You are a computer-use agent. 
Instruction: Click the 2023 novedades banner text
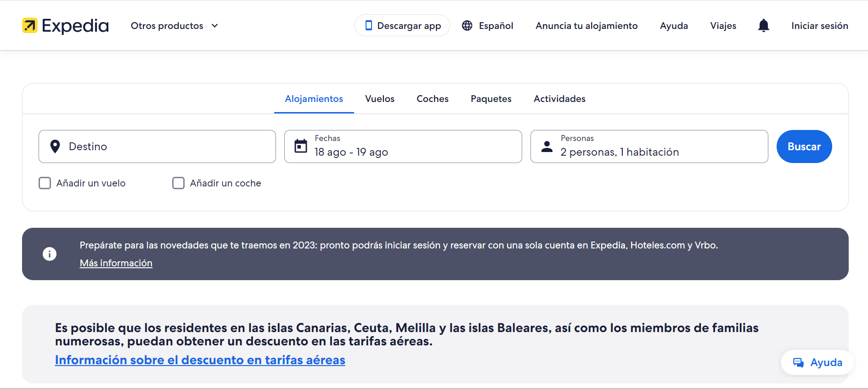point(399,245)
